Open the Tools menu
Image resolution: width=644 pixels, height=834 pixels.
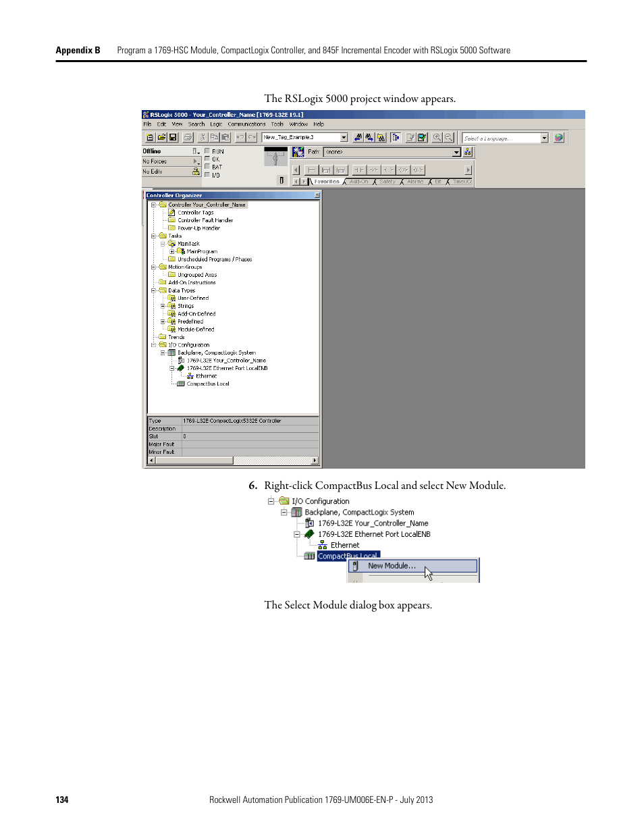coord(277,124)
